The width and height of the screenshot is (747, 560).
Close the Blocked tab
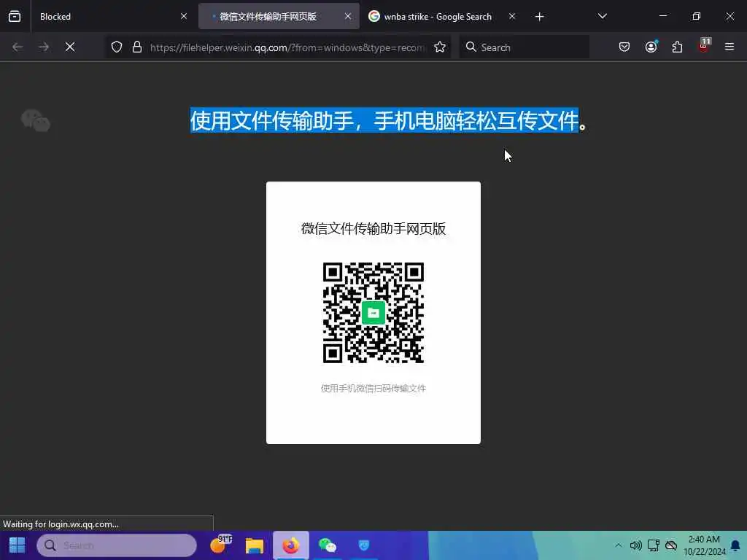pos(183,17)
